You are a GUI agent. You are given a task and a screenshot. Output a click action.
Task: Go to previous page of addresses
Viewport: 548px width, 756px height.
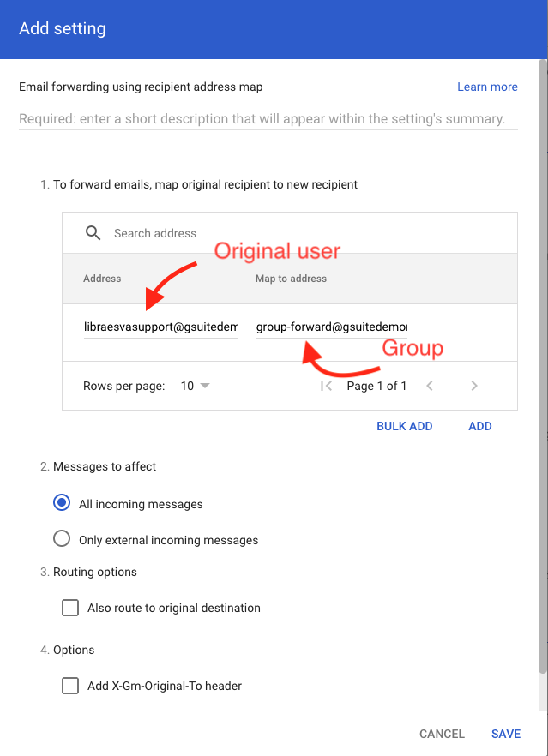point(430,386)
